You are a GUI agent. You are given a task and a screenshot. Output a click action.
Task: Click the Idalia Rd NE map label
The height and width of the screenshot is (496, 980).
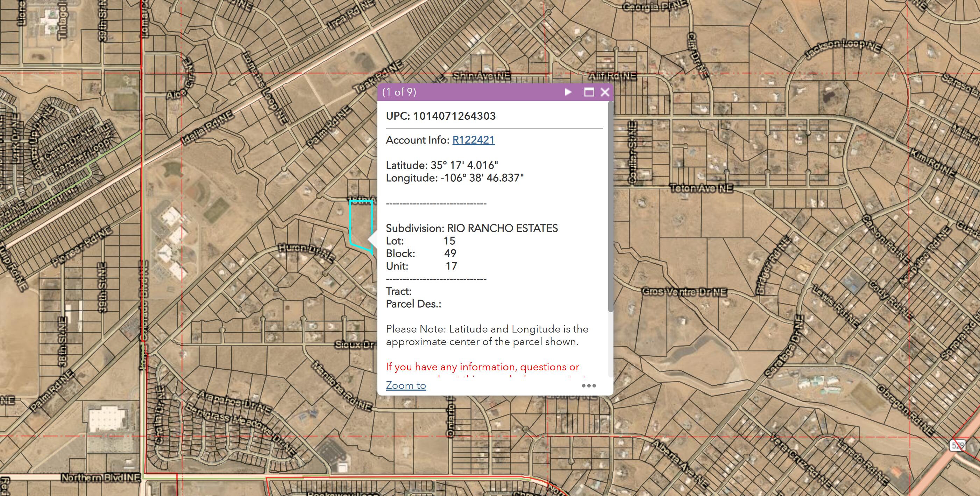[207, 128]
